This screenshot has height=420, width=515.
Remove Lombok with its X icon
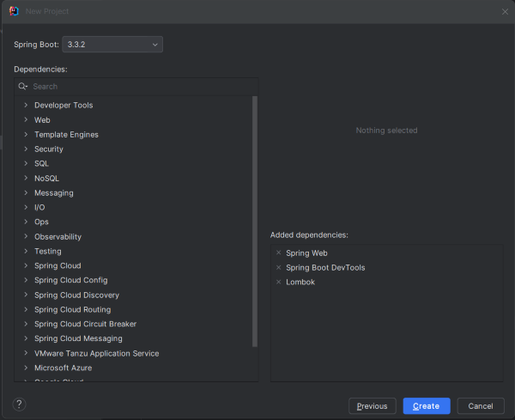click(x=278, y=282)
